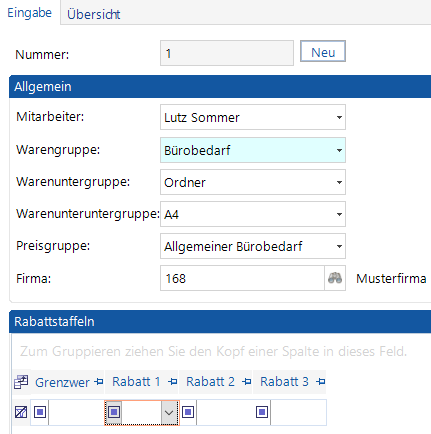Click the Rabatt 1 filter operator icon
The height and width of the screenshot is (434, 431).
point(114,412)
